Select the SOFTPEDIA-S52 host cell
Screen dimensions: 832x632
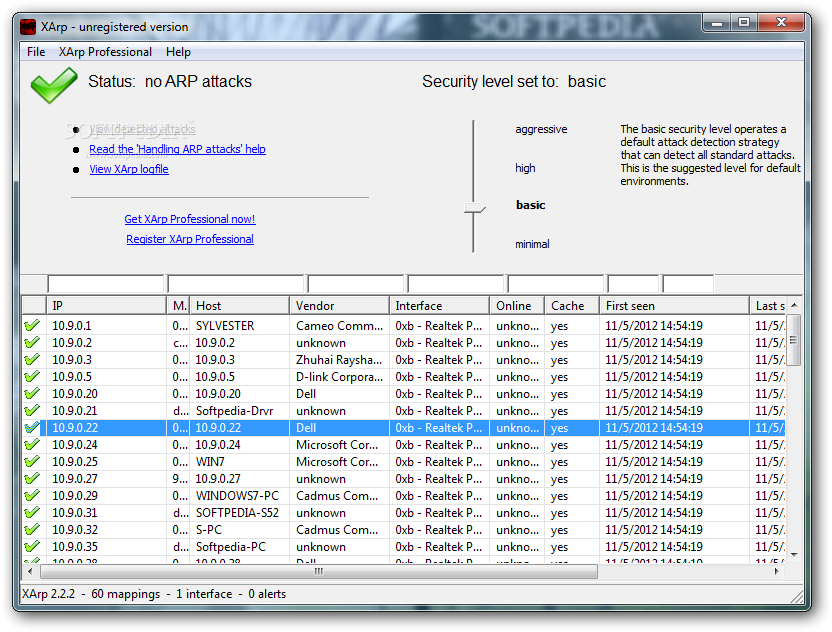point(239,512)
